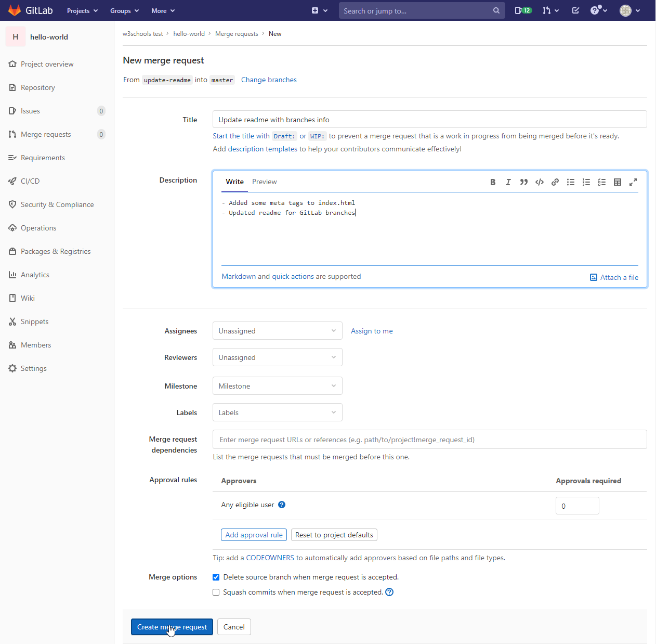Focus the merge request dependencies field
The width and height of the screenshot is (656, 644).
429,440
